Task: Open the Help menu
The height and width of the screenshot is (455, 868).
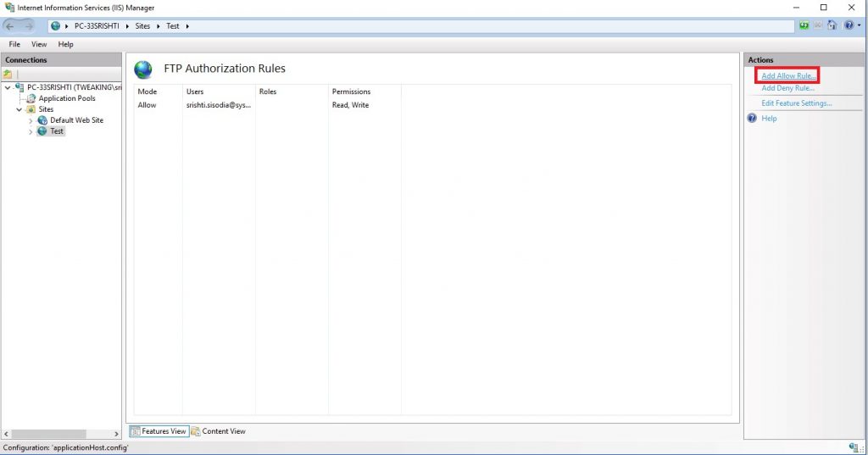Action: [65, 44]
